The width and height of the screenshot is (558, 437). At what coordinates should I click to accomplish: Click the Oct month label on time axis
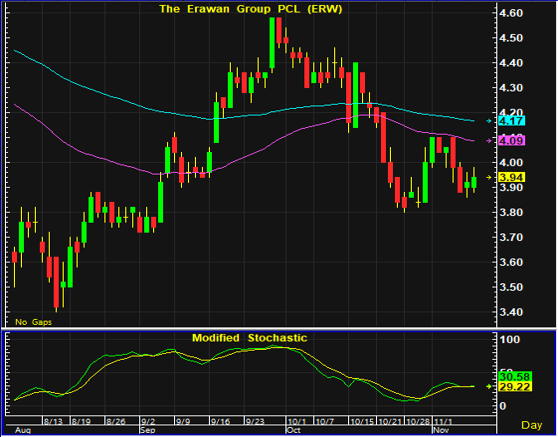[x=294, y=430]
